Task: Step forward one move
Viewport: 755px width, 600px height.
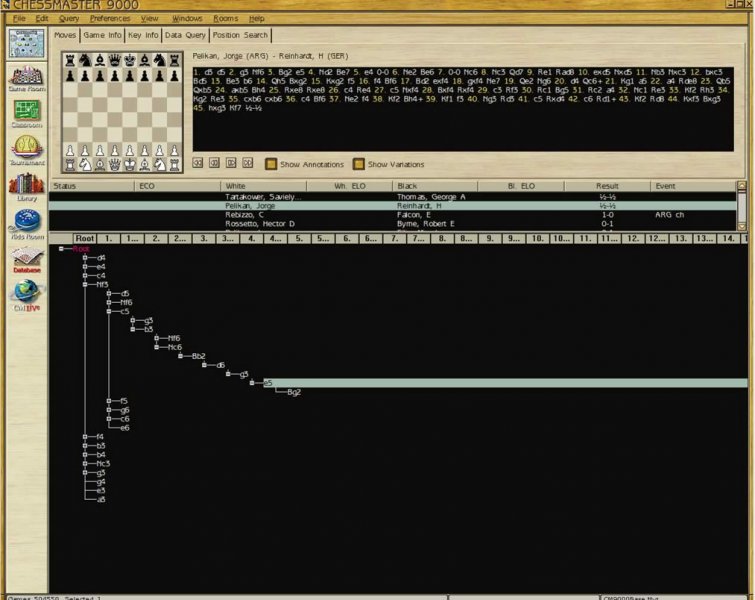Action: (231, 163)
